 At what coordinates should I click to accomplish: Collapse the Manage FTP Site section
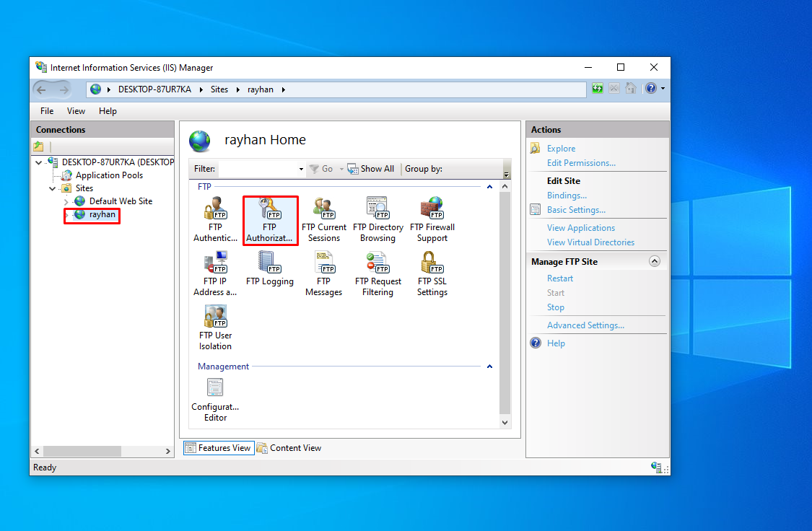[655, 261]
